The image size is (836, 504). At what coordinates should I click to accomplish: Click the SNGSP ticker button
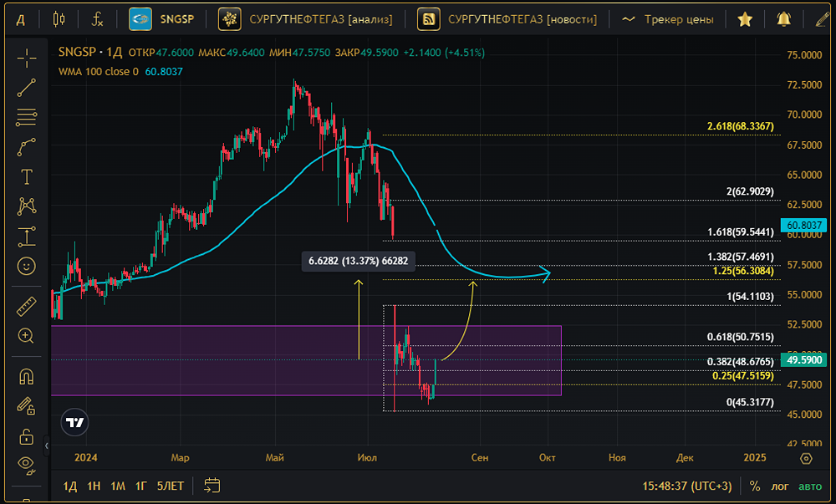tap(163, 20)
